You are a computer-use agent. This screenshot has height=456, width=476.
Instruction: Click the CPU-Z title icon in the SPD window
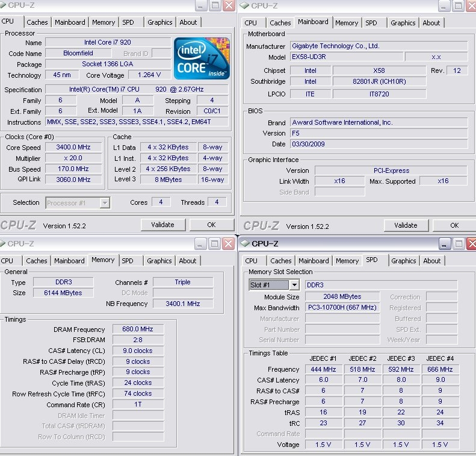pyautogui.click(x=245, y=243)
